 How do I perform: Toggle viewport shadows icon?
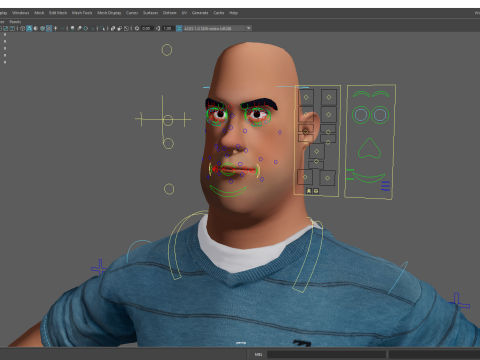62,28
